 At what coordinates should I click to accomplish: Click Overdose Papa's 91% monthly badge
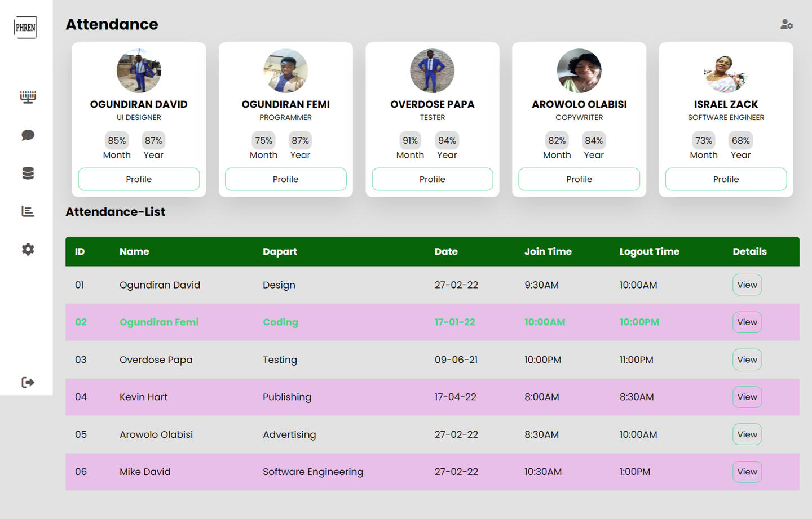pos(410,140)
